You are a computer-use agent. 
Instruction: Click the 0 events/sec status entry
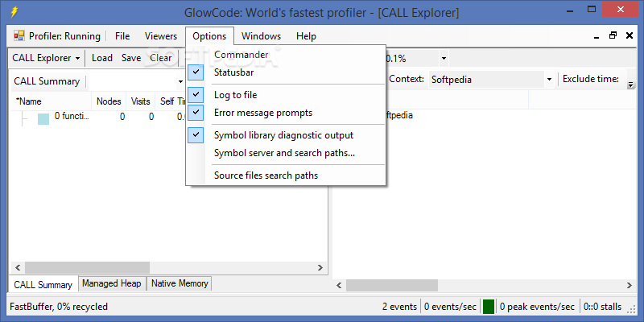pos(450,307)
